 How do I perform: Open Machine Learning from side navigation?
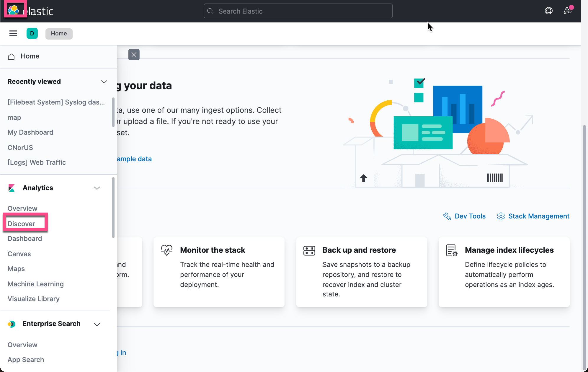[35, 284]
